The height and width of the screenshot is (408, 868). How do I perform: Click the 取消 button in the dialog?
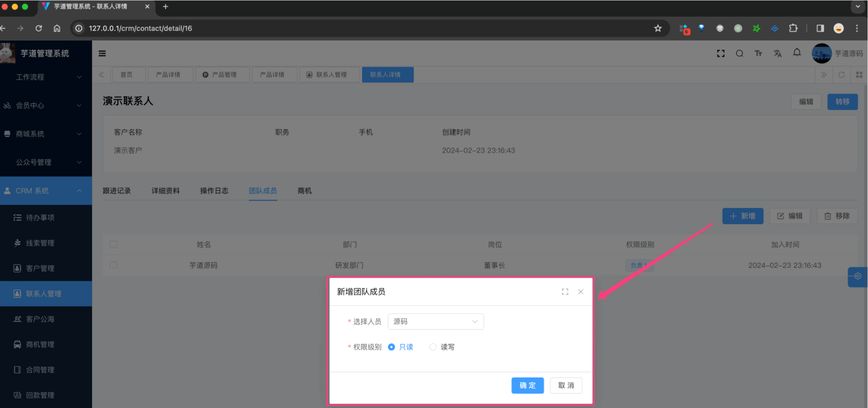click(566, 386)
